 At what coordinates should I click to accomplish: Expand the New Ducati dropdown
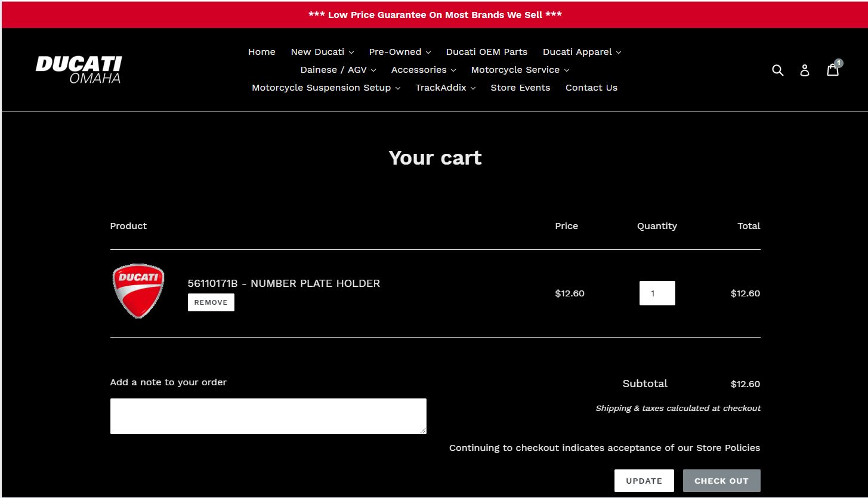(322, 52)
